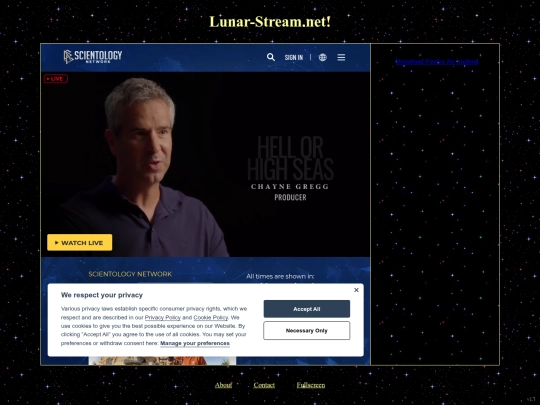The image size is (540, 405).
Task: Open the globe language selector
Action: click(x=323, y=57)
